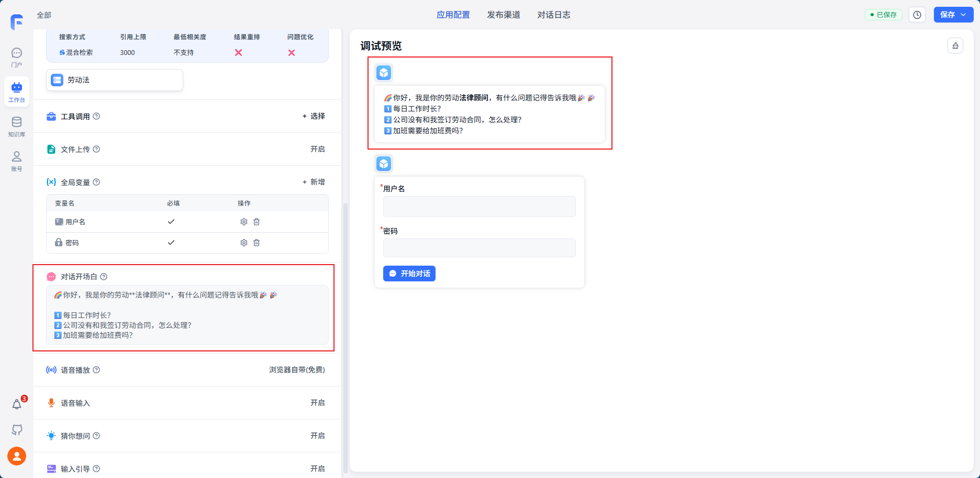Open settings gear for 密码 variable
The height and width of the screenshot is (478, 980).
243,243
